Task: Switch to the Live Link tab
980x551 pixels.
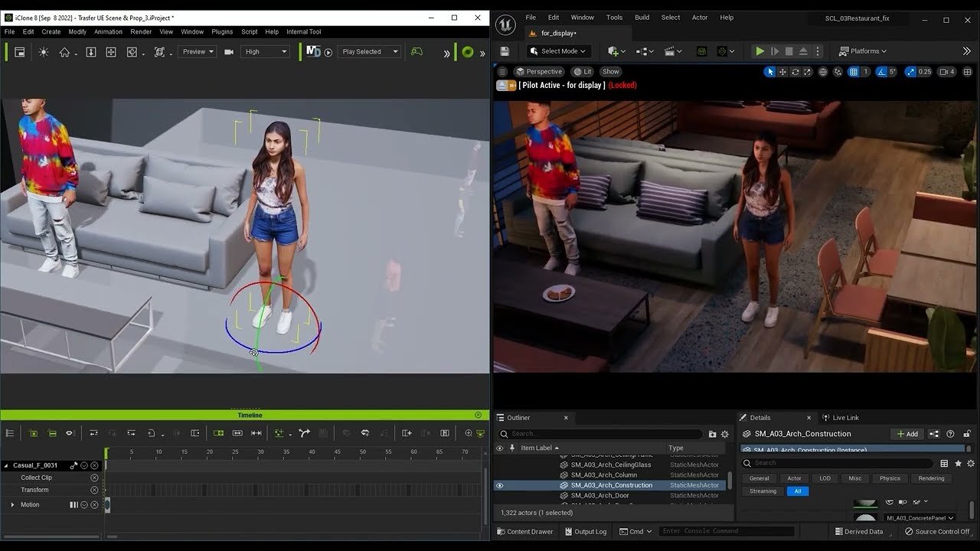Action: click(845, 418)
